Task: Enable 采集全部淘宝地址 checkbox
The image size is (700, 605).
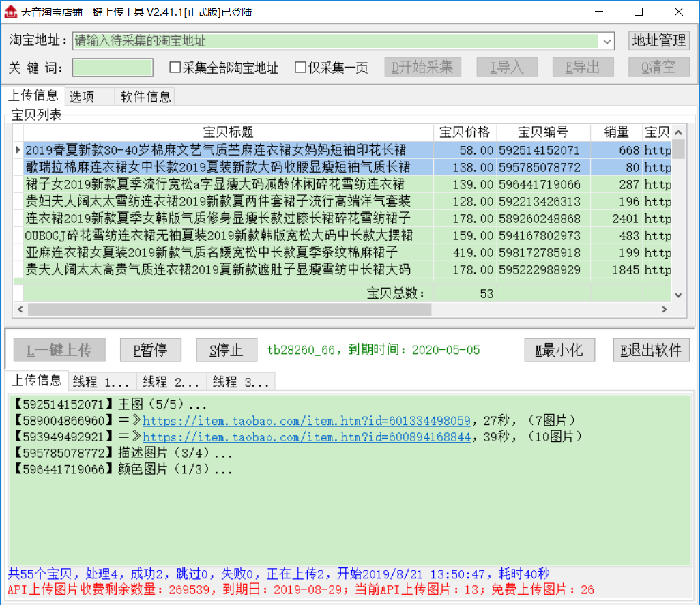Action: pos(175,68)
